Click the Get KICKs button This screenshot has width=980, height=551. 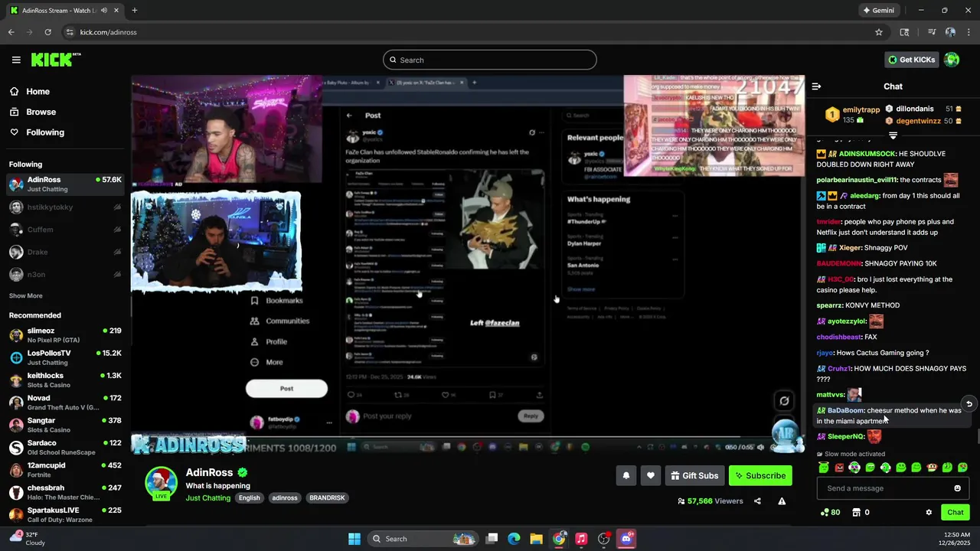[911, 60]
